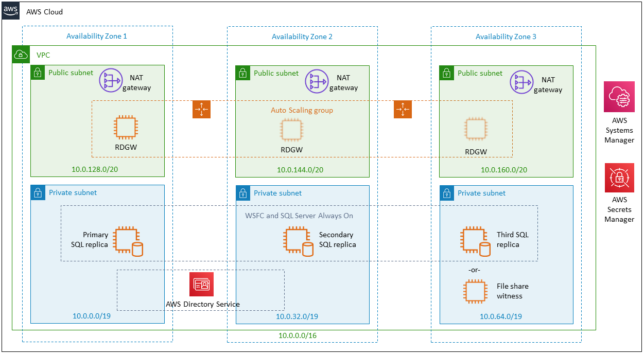Select NAT gateway icon in Availability Zone 3
The image size is (644, 354).
[520, 82]
